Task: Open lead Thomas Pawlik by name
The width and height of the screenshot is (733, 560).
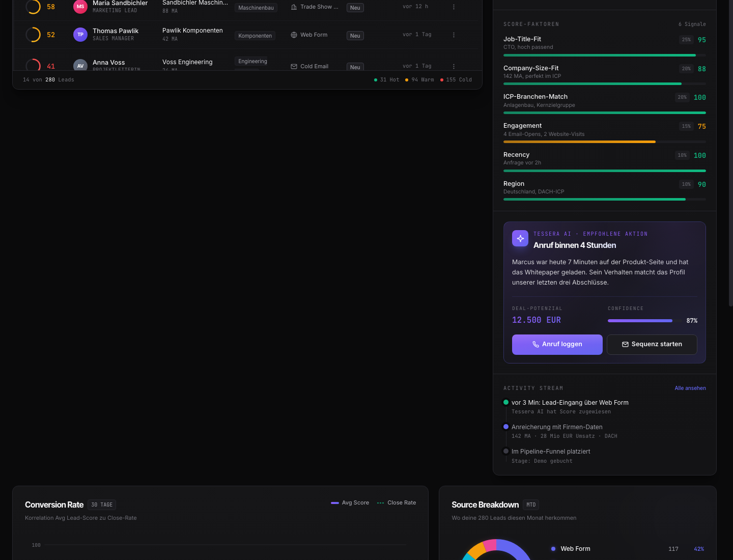Action: coord(116,31)
